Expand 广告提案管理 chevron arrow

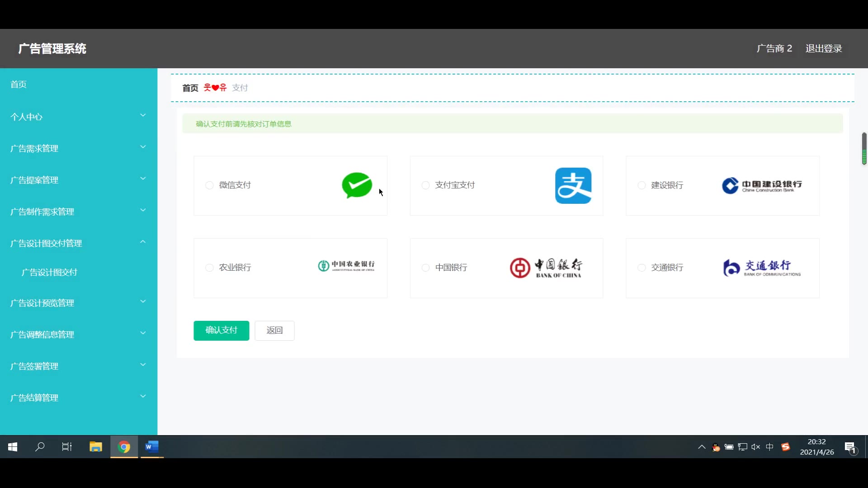143,178
